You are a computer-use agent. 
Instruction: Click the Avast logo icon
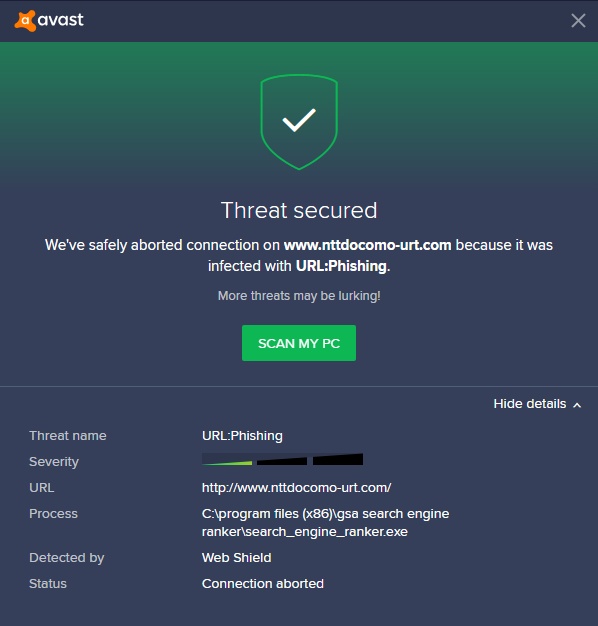(25, 21)
